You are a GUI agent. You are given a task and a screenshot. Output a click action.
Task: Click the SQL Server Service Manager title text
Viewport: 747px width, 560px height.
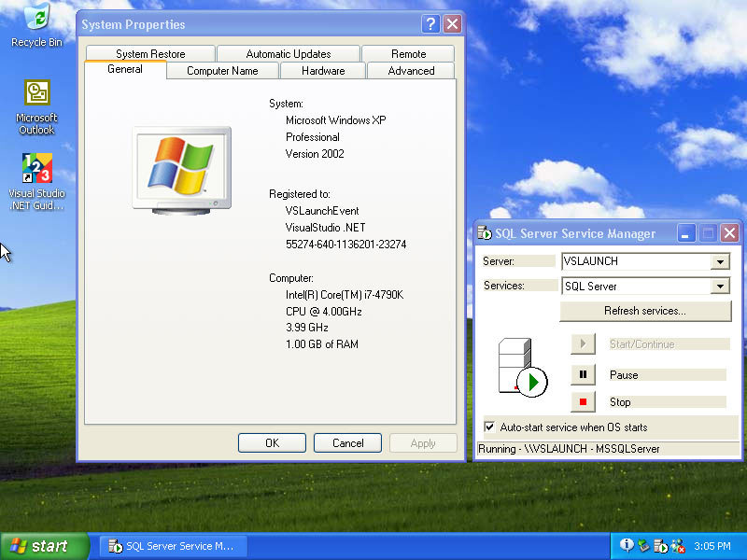(575, 233)
